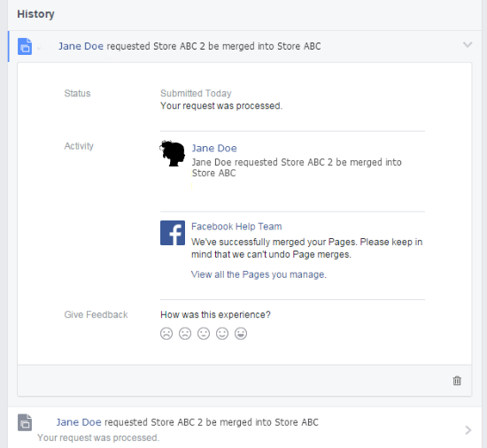Click the History section heading
The height and width of the screenshot is (448, 487).
[x=35, y=14]
